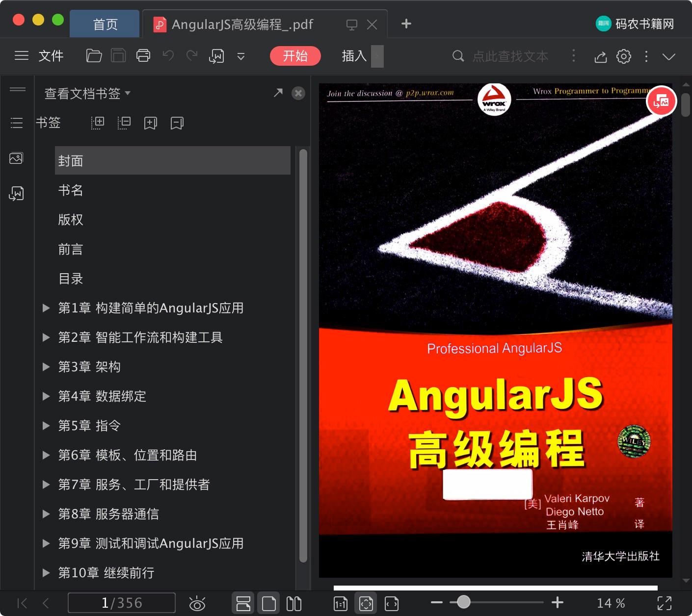The height and width of the screenshot is (616, 692).
Task: Switch to the 插入 ribbon tab
Action: 354,56
